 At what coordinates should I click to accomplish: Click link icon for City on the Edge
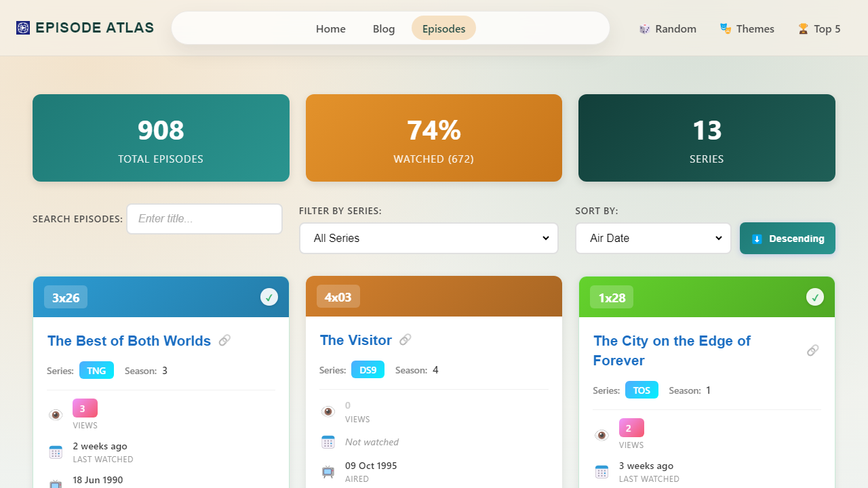click(x=812, y=350)
